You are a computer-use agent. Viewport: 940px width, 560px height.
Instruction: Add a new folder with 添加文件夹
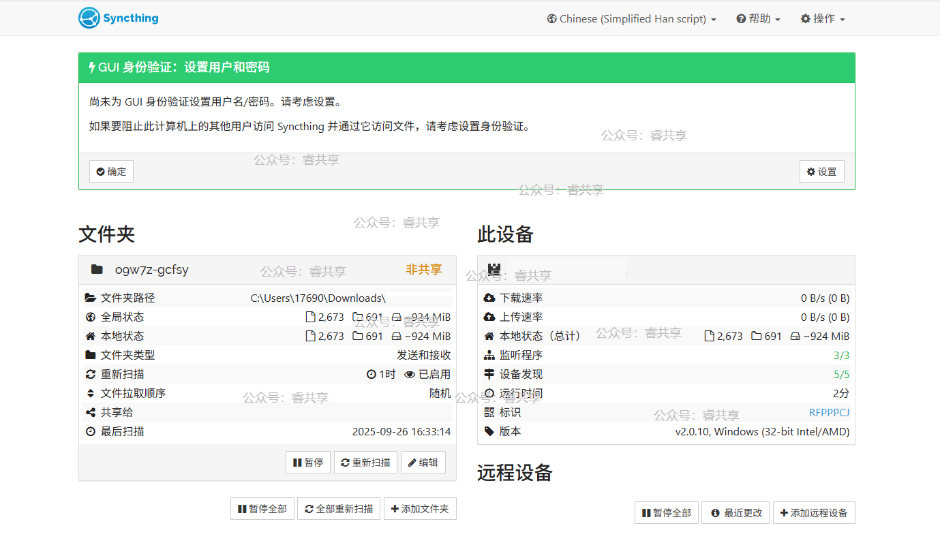point(420,508)
